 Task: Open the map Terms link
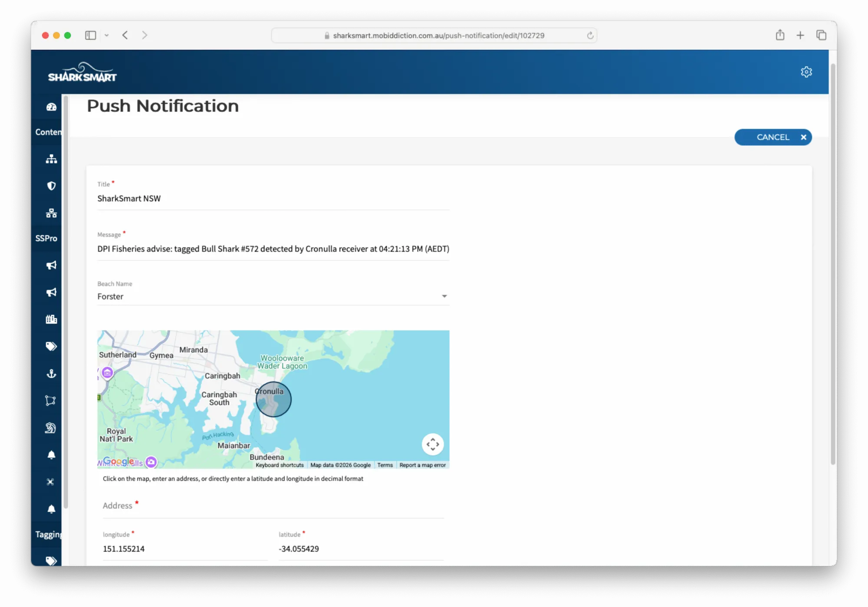(x=385, y=465)
